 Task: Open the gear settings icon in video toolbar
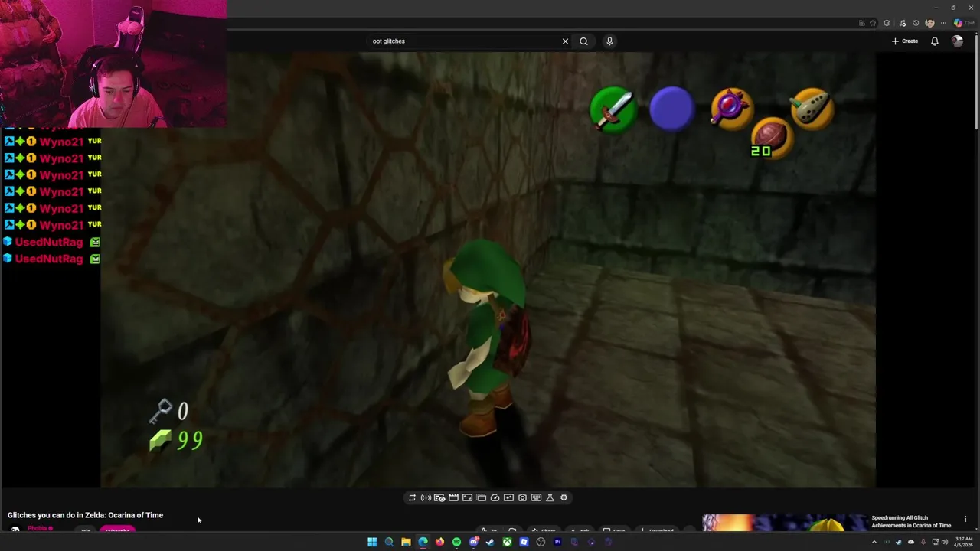coord(563,498)
